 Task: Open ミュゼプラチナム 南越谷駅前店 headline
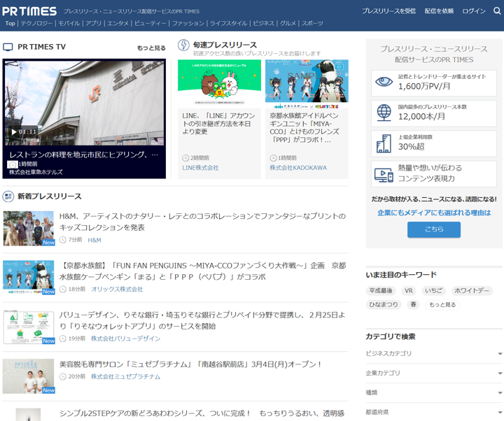190,364
